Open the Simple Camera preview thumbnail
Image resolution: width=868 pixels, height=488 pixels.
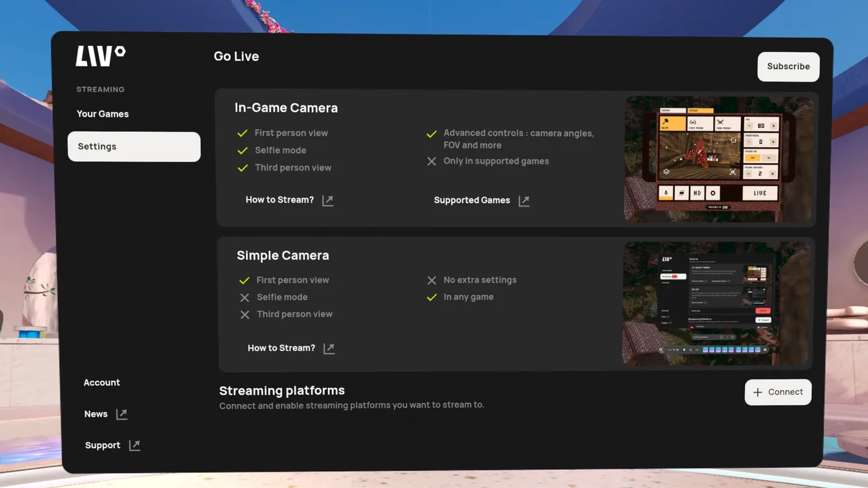pos(716,304)
